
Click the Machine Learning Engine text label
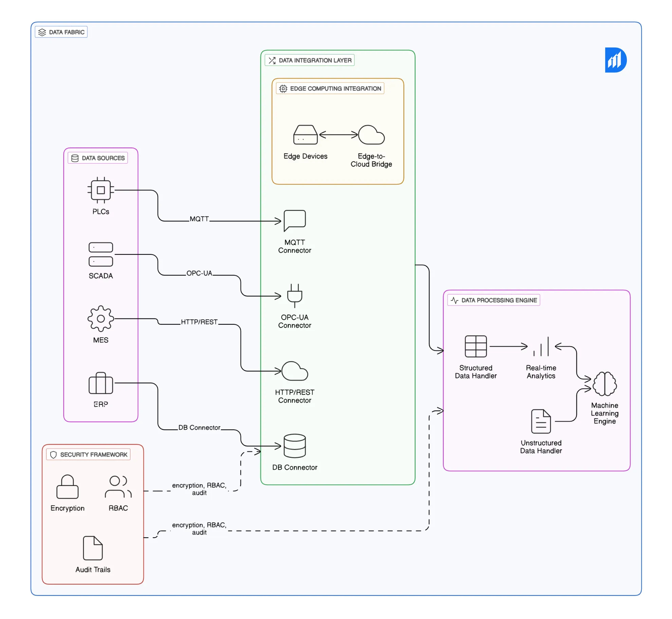(604, 413)
